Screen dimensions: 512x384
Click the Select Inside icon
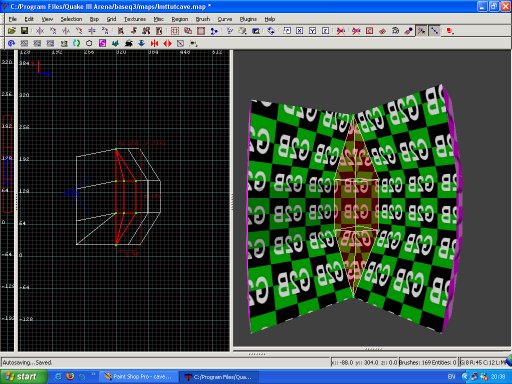pyautogui.click(x=159, y=31)
